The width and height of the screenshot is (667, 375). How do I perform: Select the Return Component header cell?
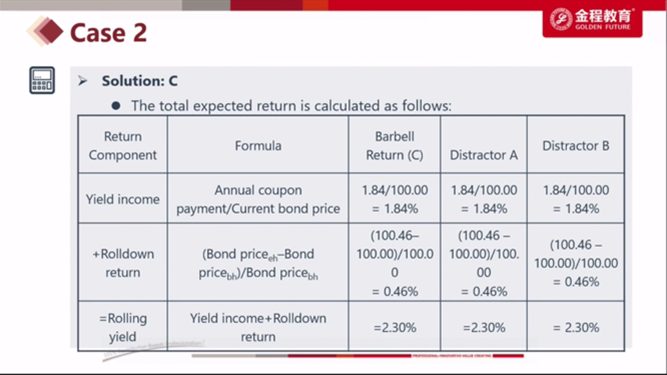pyautogui.click(x=123, y=145)
